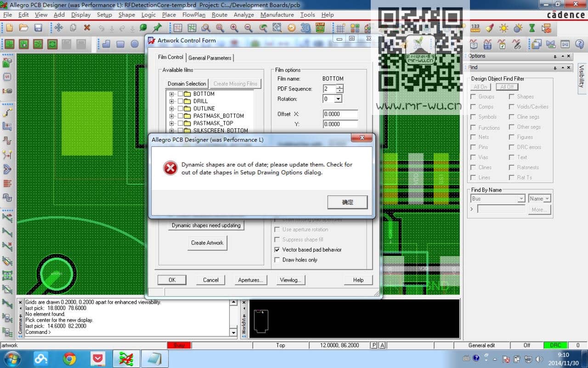Click the Open folder toolbar icon
588x368 pixels.
pyautogui.click(x=23, y=28)
